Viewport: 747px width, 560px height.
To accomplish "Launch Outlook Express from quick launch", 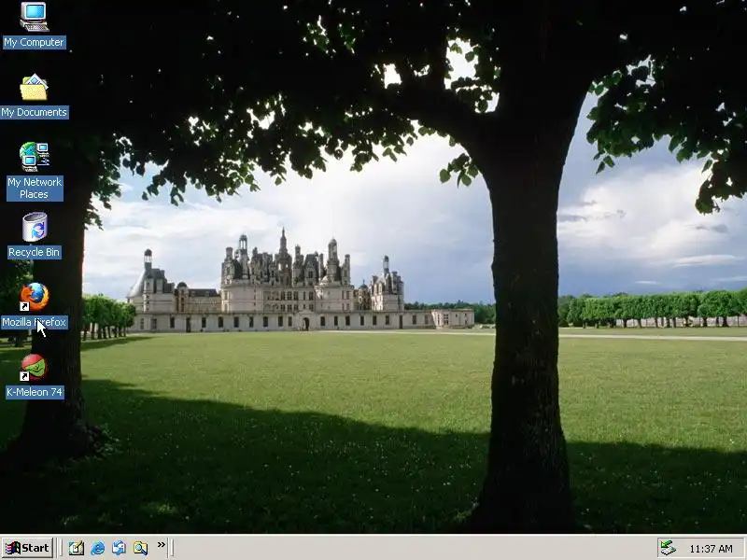I will click(119, 548).
